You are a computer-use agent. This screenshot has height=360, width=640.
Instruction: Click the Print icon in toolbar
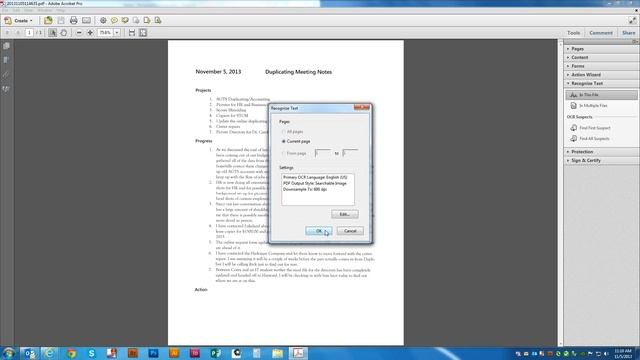[x=73, y=20]
